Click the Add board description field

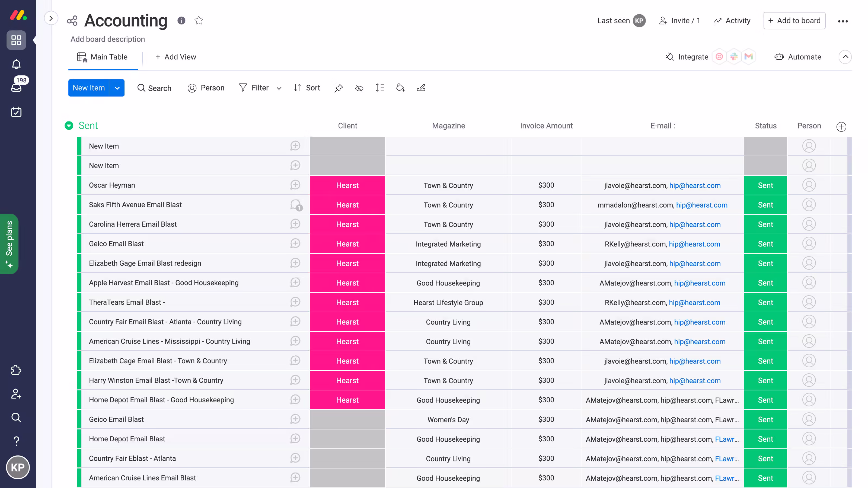point(107,39)
